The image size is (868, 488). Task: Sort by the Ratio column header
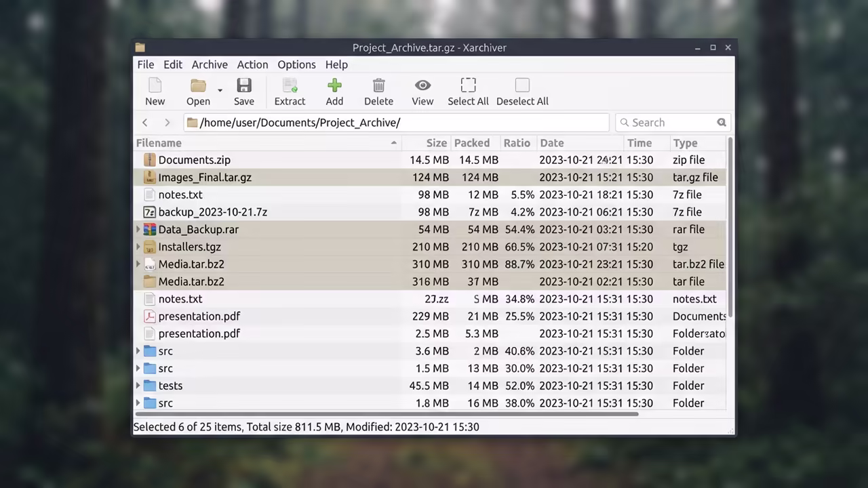click(x=518, y=143)
